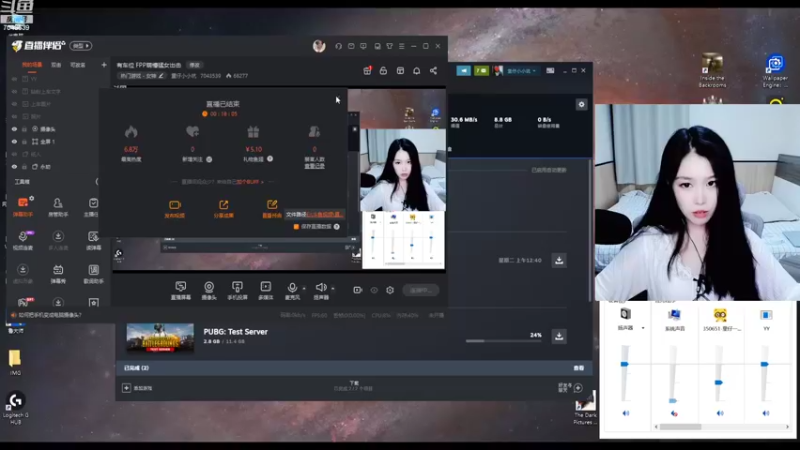The height and width of the screenshot is (450, 800).
Task: Toggle visibility eye for bottom 小助 source
Action: pos(14,167)
